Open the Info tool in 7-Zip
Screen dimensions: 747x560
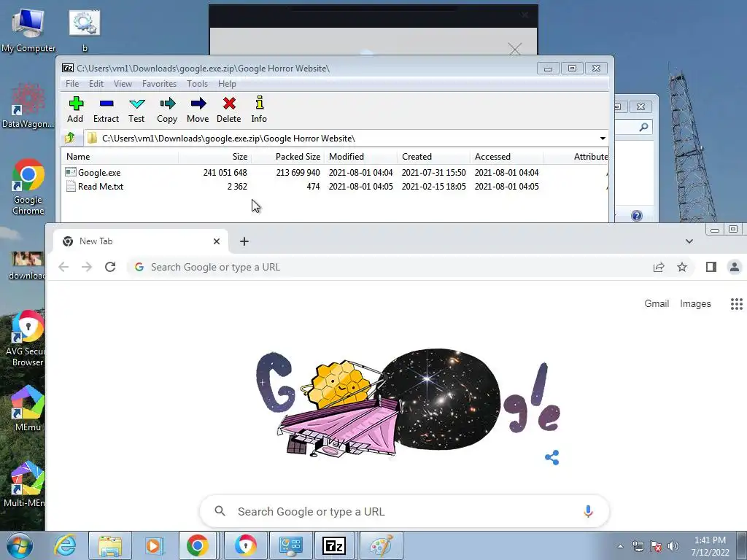pyautogui.click(x=259, y=109)
